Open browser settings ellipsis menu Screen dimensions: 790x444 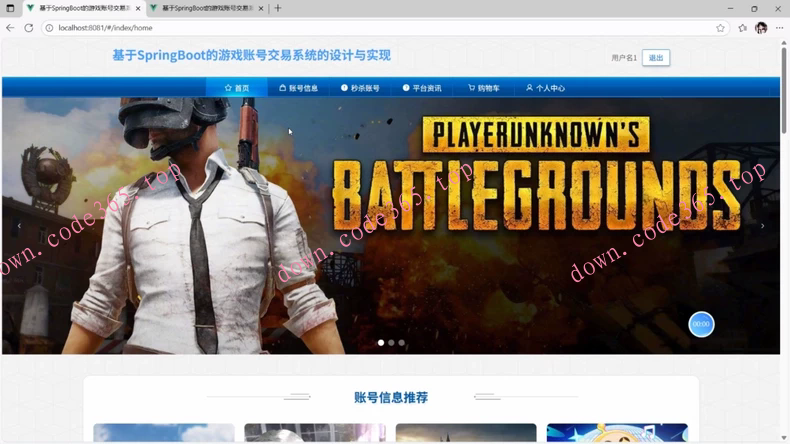779,28
